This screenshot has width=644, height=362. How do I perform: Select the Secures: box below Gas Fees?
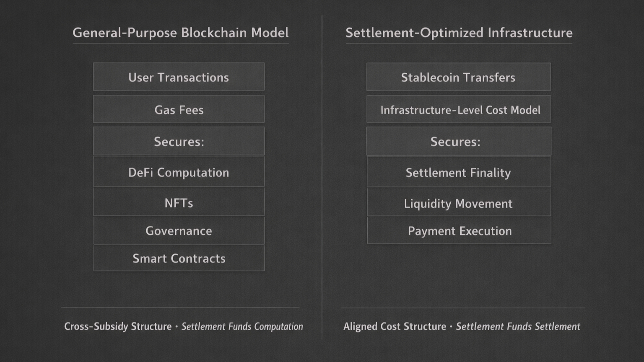179,142
